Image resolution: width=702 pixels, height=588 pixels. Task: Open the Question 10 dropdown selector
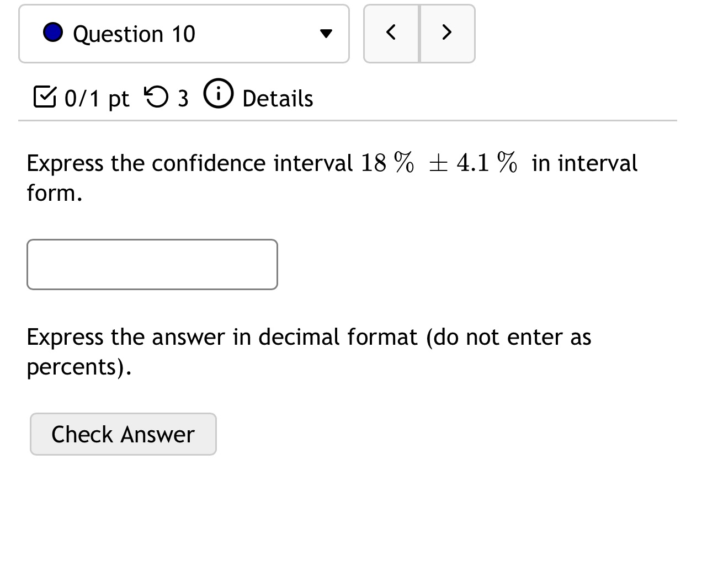click(x=184, y=33)
